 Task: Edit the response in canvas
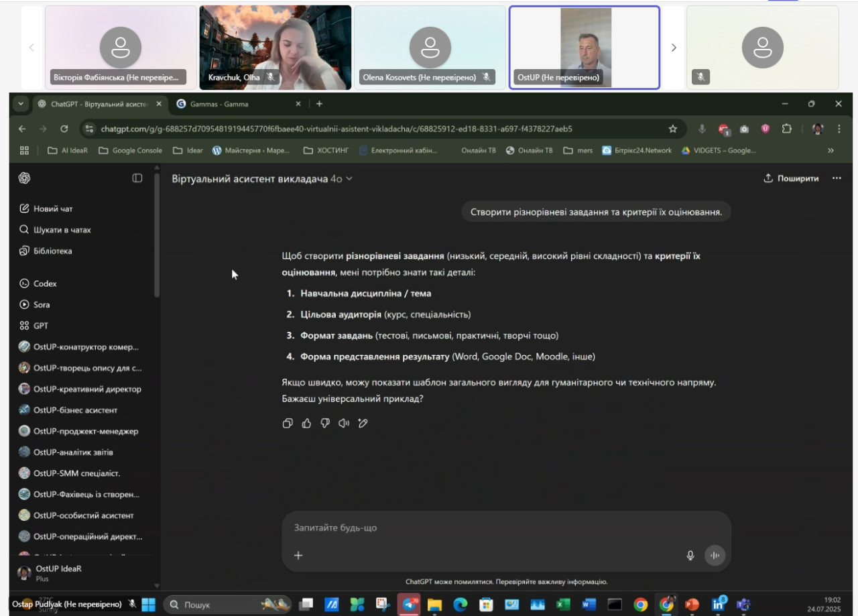tap(363, 423)
